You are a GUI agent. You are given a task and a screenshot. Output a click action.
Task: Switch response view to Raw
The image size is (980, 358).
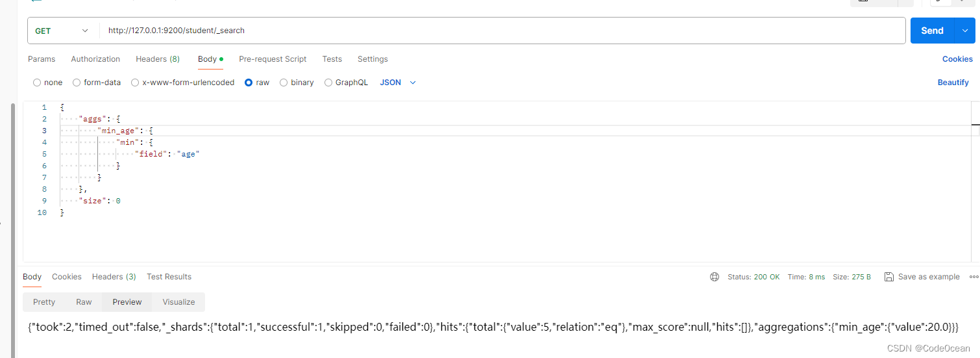84,302
